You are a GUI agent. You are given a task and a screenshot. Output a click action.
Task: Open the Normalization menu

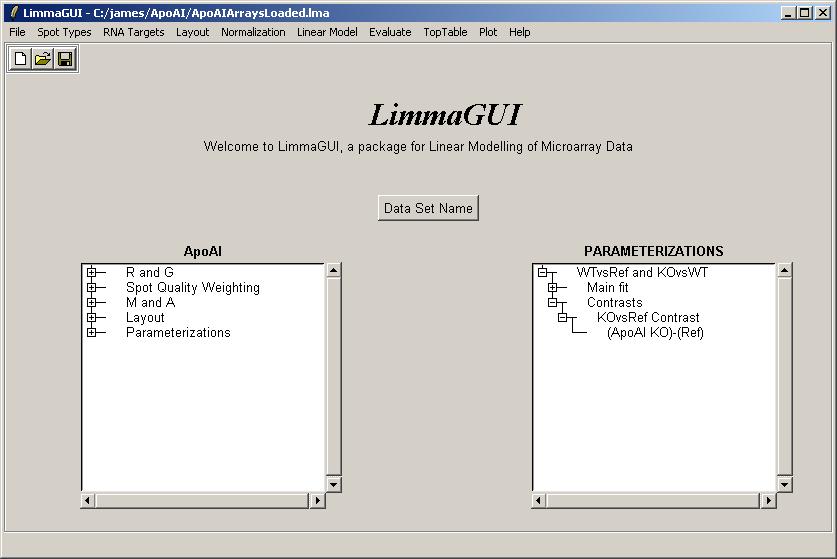253,32
